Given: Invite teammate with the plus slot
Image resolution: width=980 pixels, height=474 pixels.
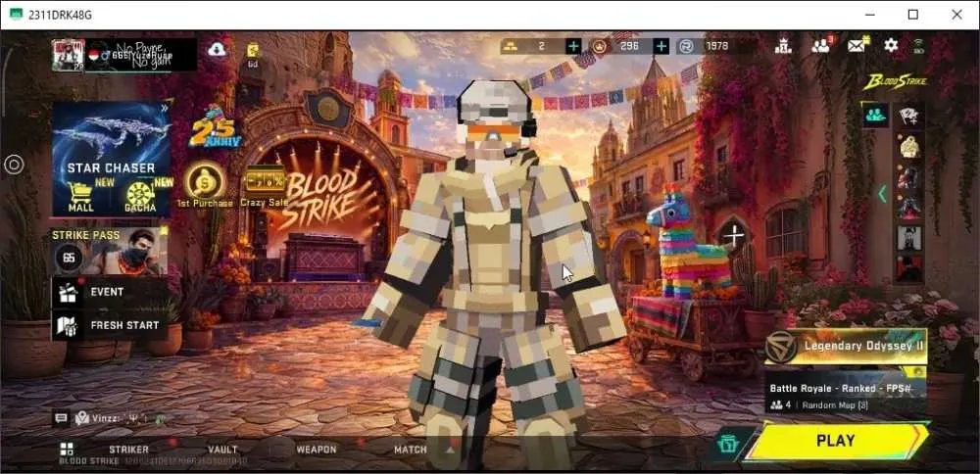Looking at the screenshot, I should [733, 236].
